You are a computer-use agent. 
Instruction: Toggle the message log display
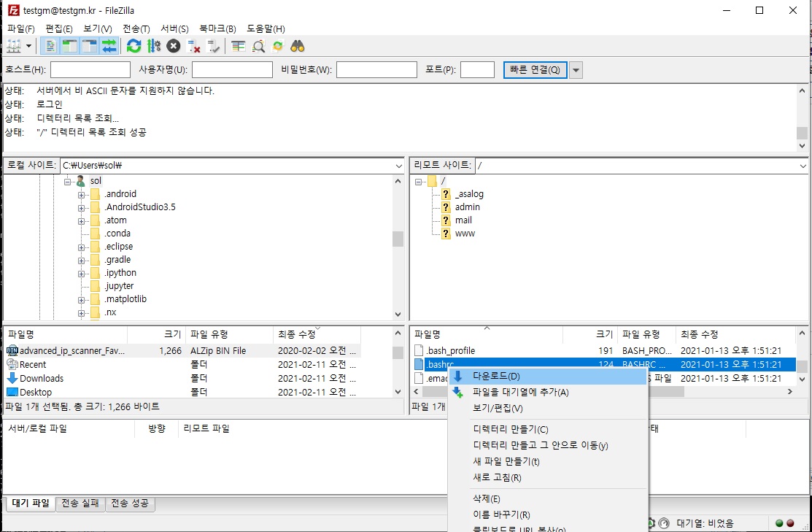click(x=51, y=46)
